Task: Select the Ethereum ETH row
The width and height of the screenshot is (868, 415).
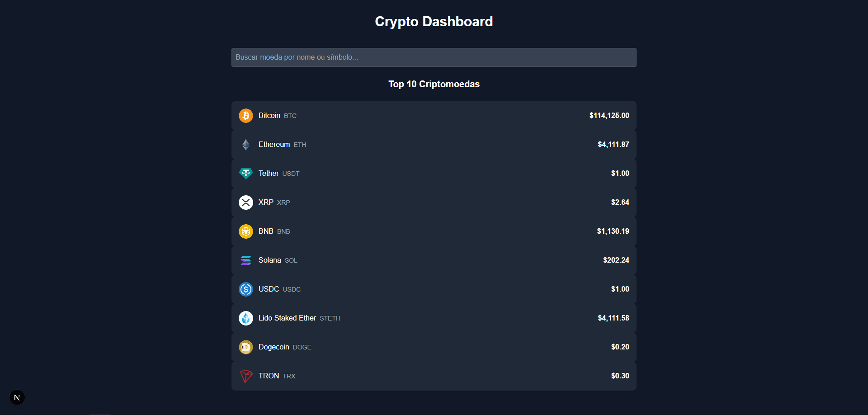Action: (x=433, y=144)
